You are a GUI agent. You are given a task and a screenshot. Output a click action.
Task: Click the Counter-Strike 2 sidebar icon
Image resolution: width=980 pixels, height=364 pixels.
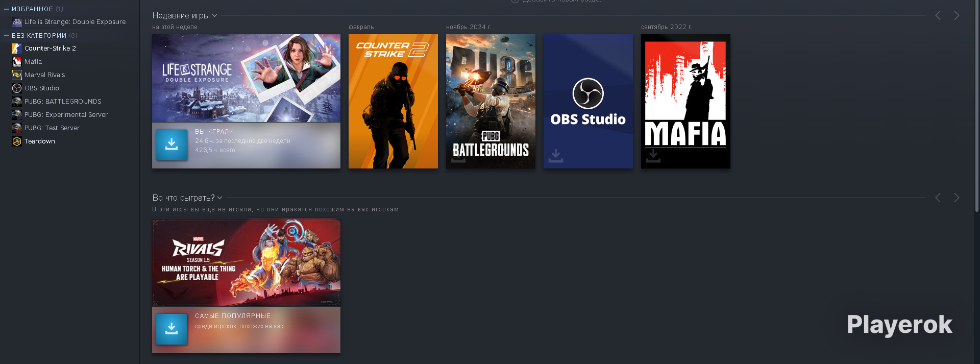17,48
